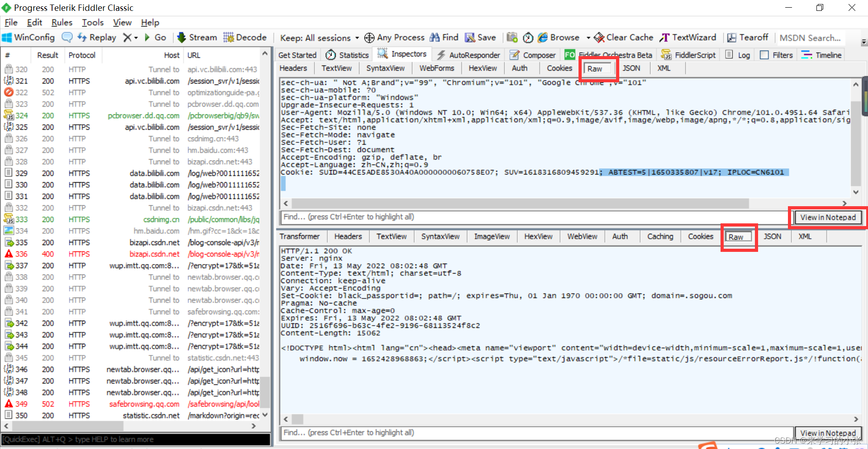The width and height of the screenshot is (868, 449).
Task: Select request WebForms inspector tab
Action: [x=436, y=68]
